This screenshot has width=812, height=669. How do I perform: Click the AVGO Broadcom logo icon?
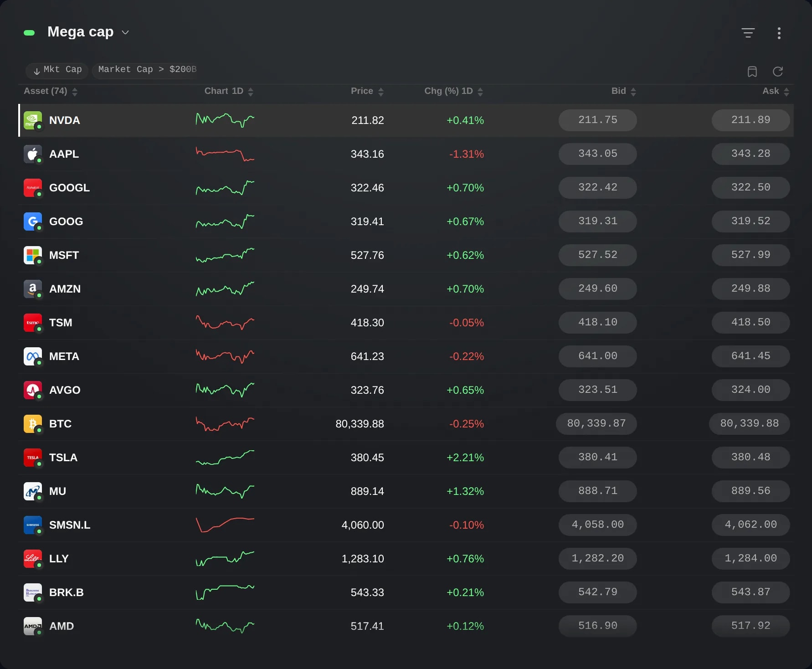[x=33, y=390]
